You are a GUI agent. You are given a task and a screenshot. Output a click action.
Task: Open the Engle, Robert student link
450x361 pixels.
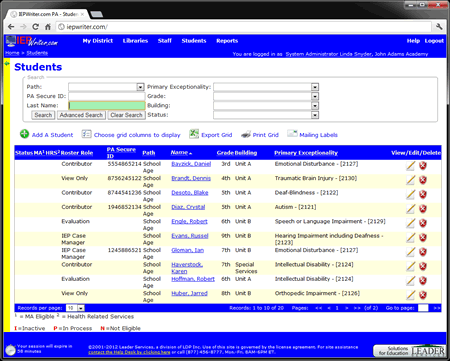click(x=189, y=221)
